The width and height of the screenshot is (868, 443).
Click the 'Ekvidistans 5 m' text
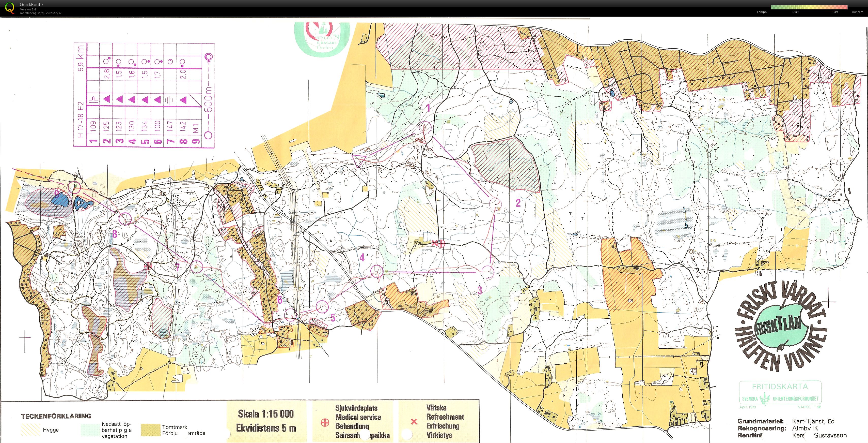click(x=266, y=428)
